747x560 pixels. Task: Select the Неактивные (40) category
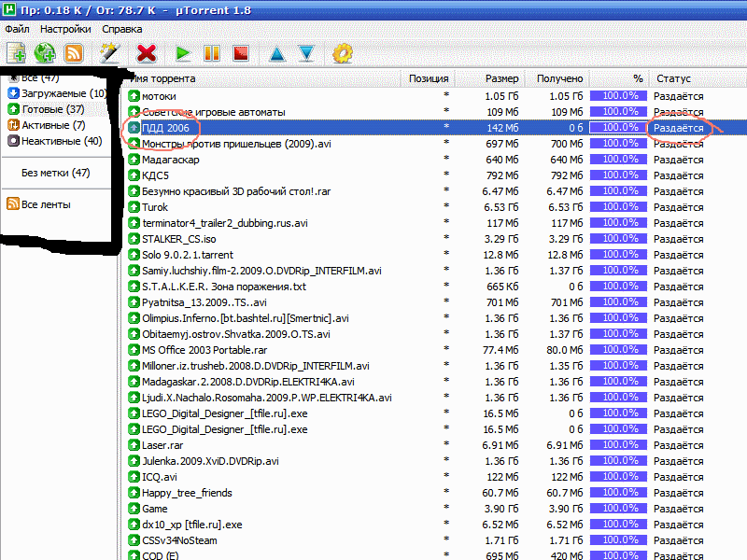pyautogui.click(x=56, y=141)
